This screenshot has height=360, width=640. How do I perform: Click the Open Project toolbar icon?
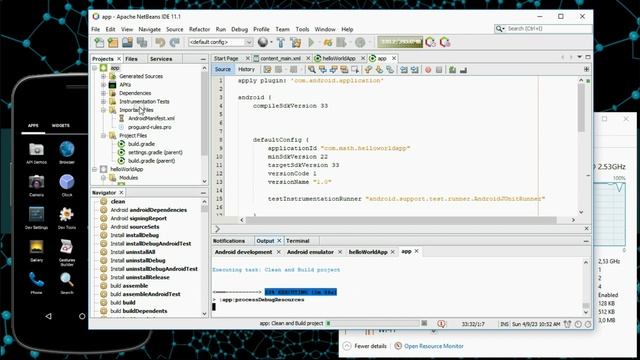pos(127,42)
